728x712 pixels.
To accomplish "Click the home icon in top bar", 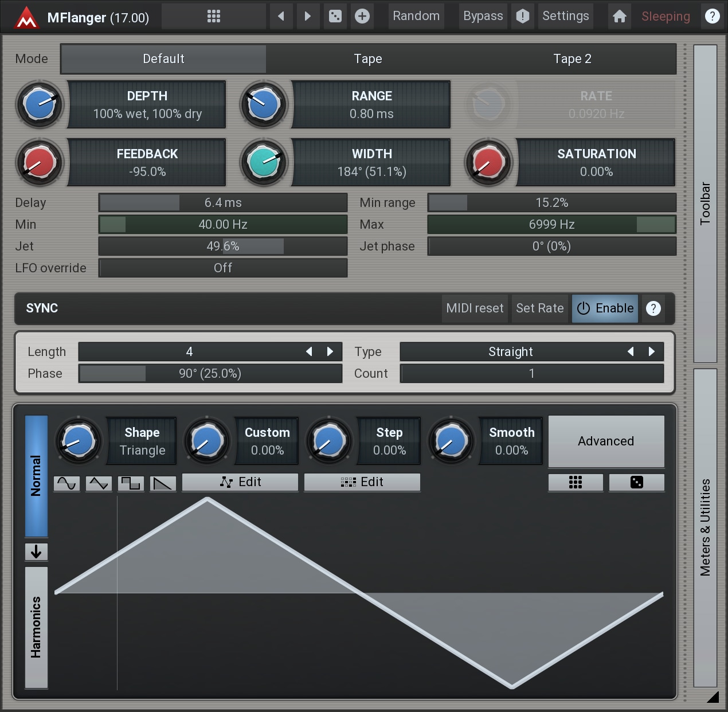I will 619,16.
